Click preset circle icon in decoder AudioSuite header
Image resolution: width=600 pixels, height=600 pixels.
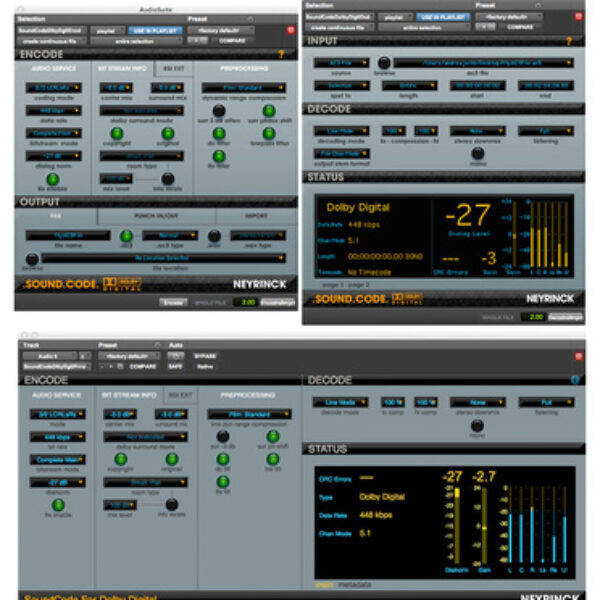pyautogui.click(x=538, y=5)
